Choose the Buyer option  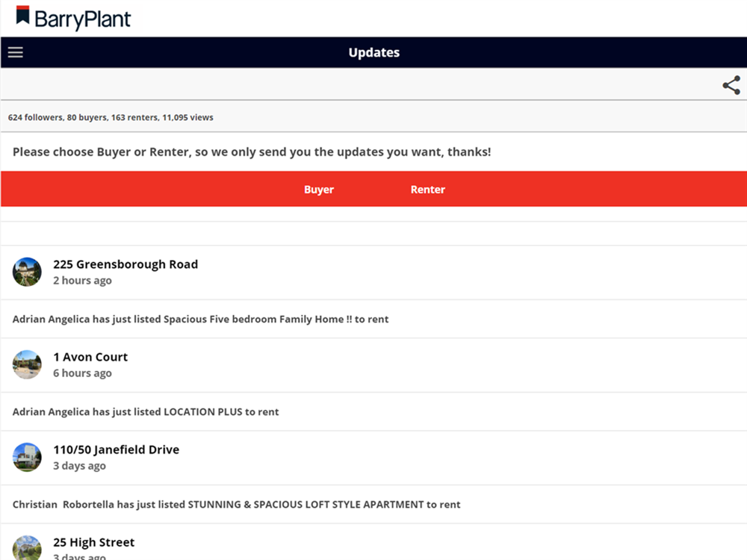[x=319, y=190]
